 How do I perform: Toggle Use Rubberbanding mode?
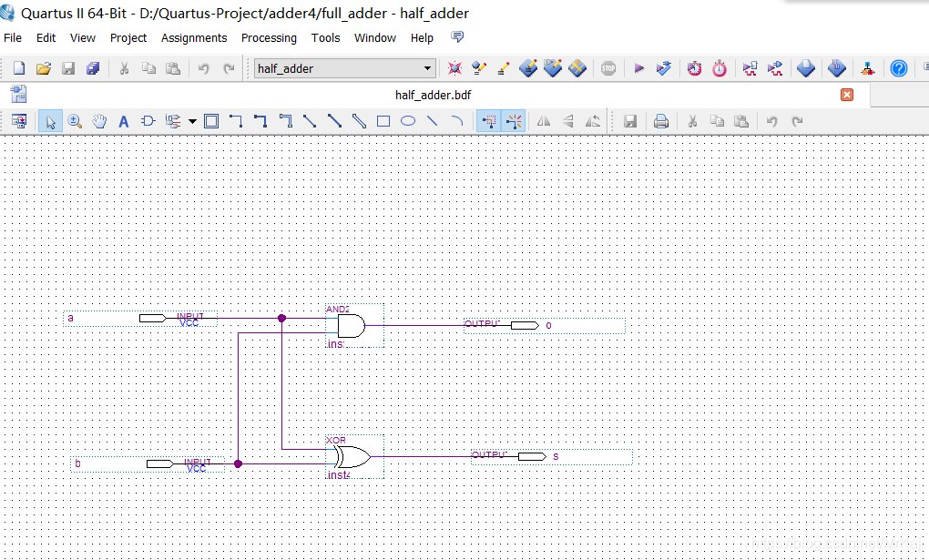pyautogui.click(x=488, y=121)
